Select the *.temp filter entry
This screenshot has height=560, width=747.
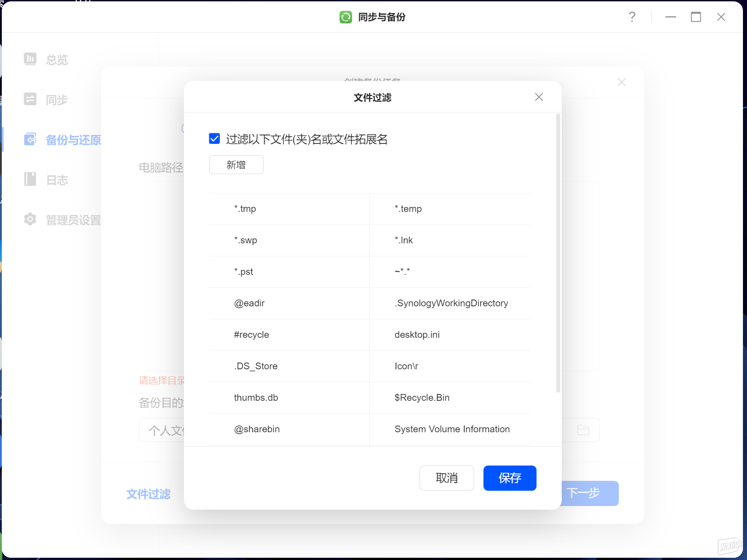coord(450,209)
